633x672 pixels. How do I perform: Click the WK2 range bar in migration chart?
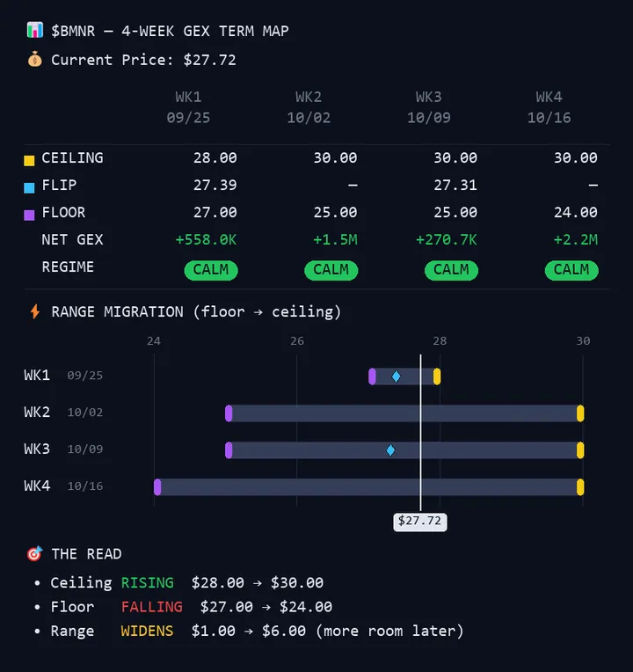coord(404,413)
